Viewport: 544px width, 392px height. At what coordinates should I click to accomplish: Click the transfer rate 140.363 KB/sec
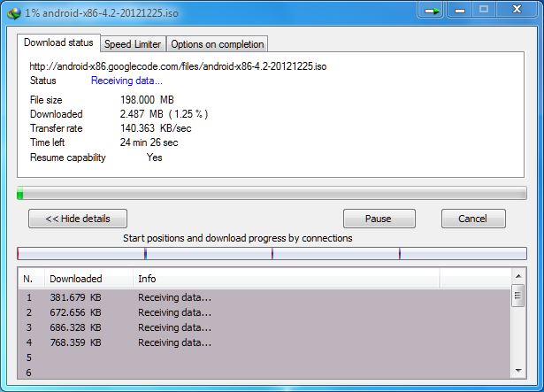pyautogui.click(x=156, y=128)
